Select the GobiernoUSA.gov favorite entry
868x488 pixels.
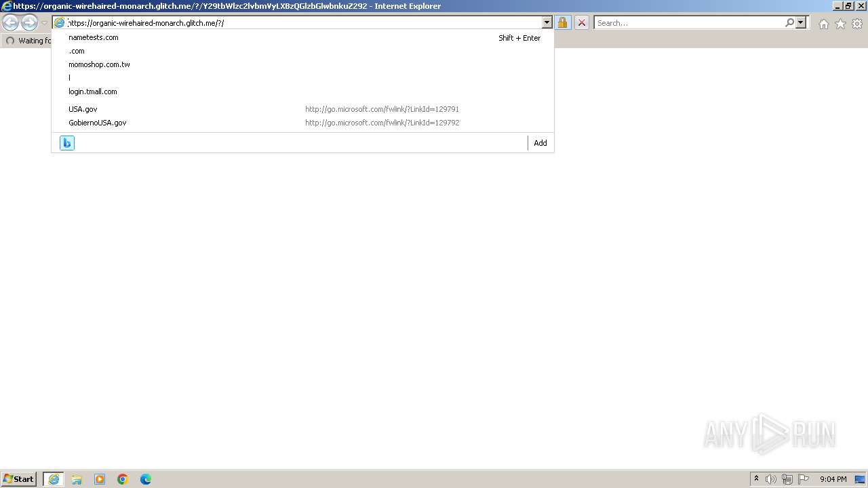click(x=302, y=123)
